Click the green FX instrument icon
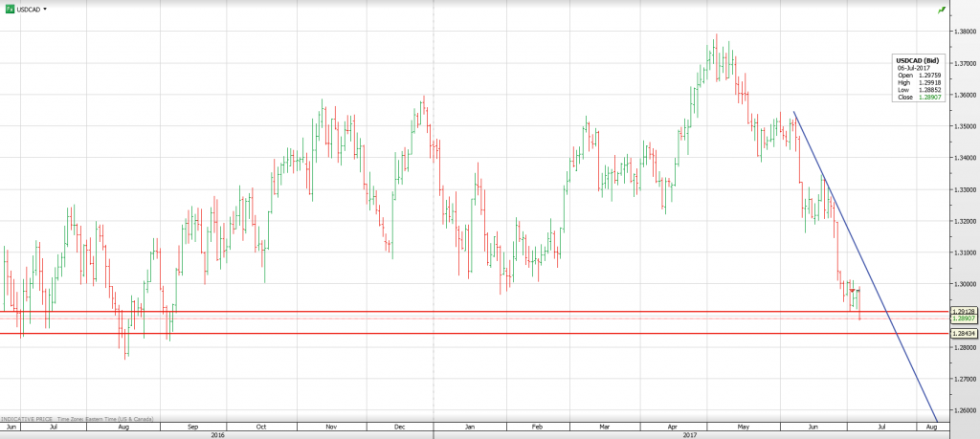This screenshot has height=439, width=980. pyautogui.click(x=10, y=9)
